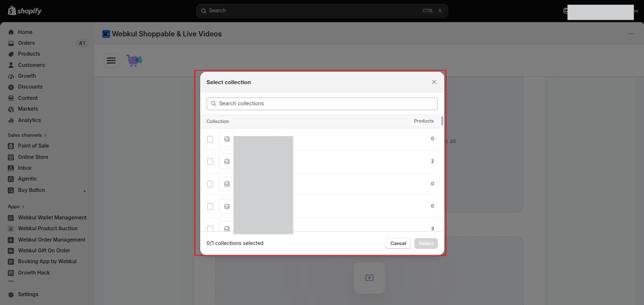Click the Growth icon

[x=11, y=76]
